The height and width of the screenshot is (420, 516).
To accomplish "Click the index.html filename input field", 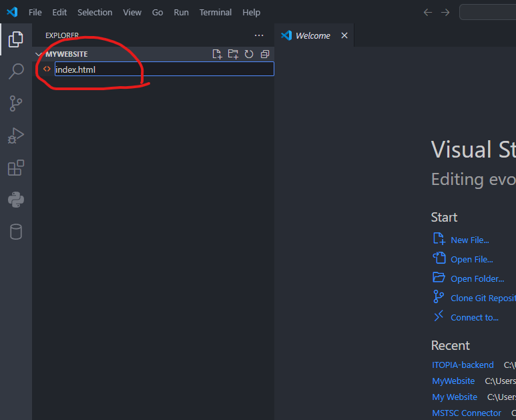I will [x=164, y=69].
